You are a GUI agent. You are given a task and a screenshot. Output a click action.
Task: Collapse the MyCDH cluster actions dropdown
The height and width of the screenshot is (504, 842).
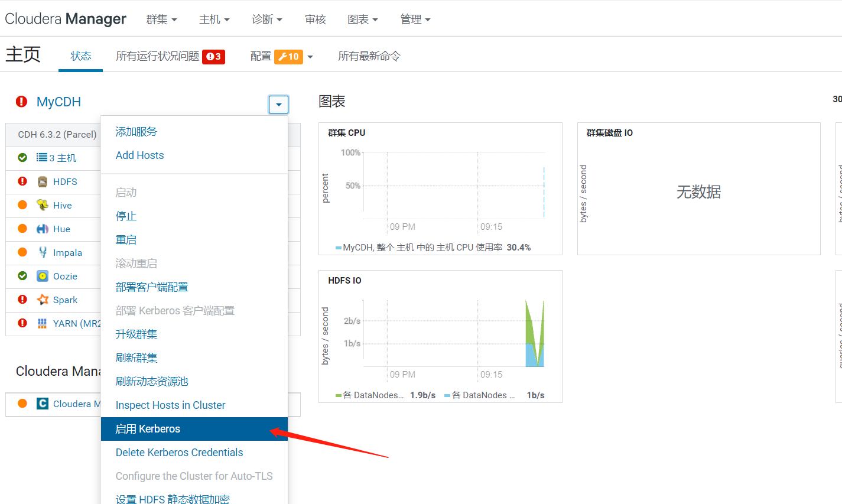pos(278,105)
